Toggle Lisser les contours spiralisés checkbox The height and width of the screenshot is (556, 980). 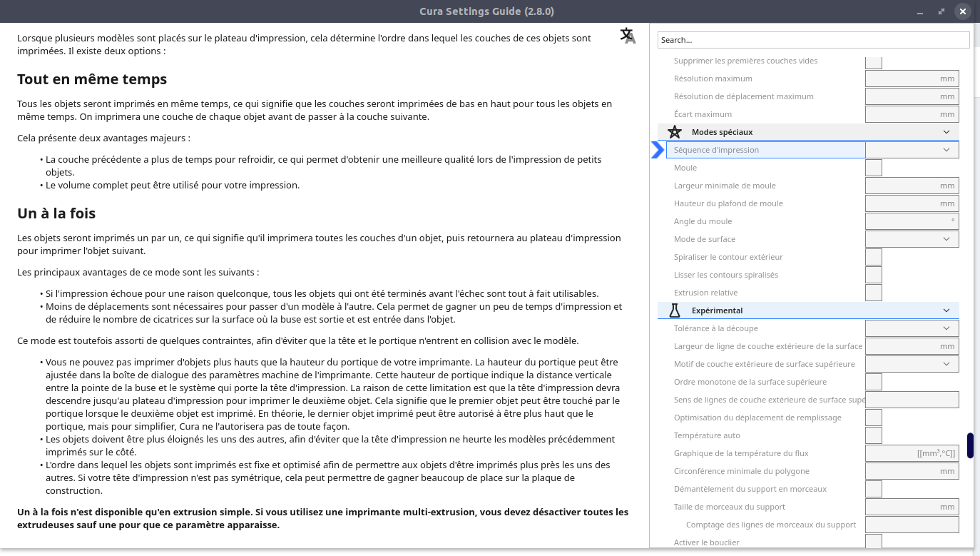tap(874, 275)
